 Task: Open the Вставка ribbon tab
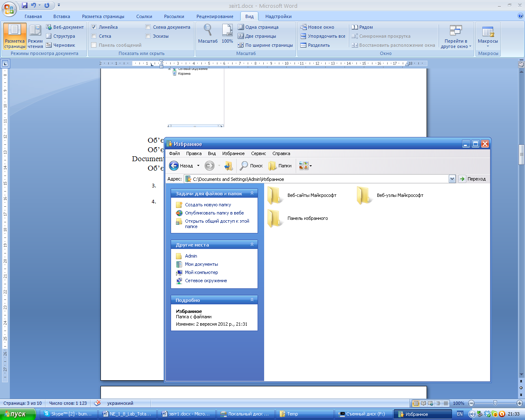62,16
